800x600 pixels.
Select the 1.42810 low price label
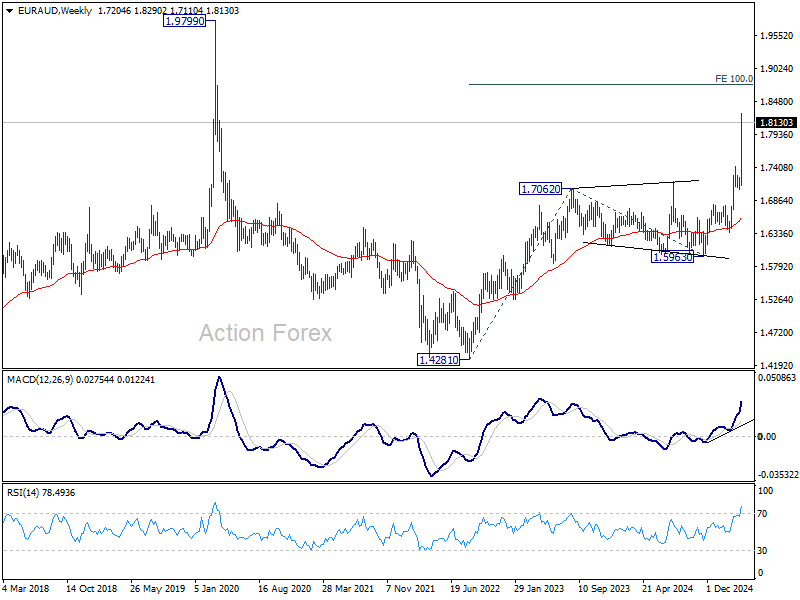[x=438, y=360]
